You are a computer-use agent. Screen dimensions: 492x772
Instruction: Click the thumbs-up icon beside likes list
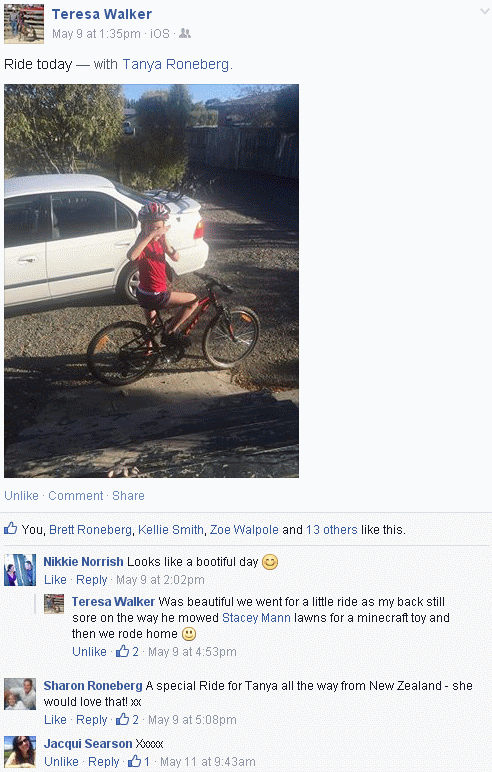10,529
